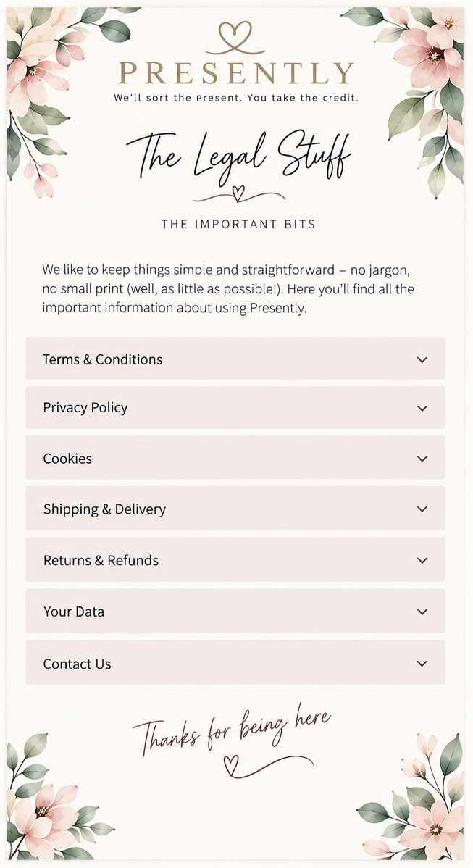Image resolution: width=473 pixels, height=868 pixels.
Task: Click the Contact Us chevron icon
Action: pyautogui.click(x=422, y=663)
